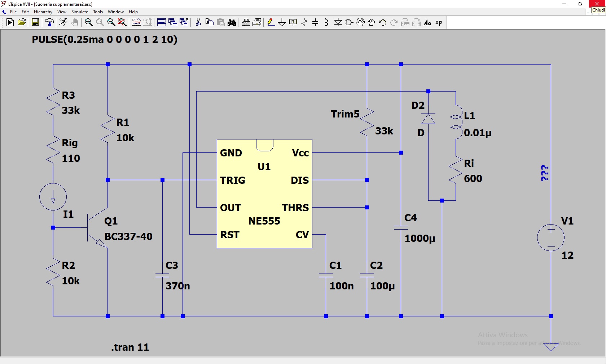Select the Capacitor placement tool
The height and width of the screenshot is (364, 606).
[315, 23]
